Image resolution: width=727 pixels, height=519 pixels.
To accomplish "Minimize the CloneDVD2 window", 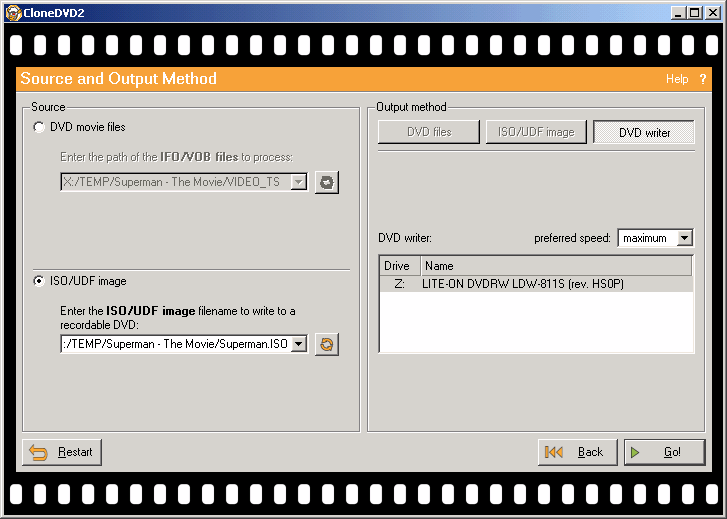I will point(679,13).
